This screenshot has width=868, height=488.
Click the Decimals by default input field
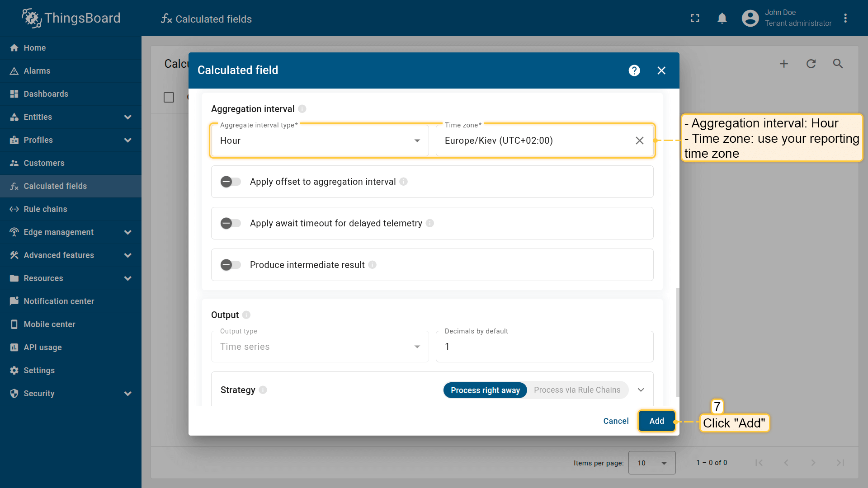(x=544, y=347)
